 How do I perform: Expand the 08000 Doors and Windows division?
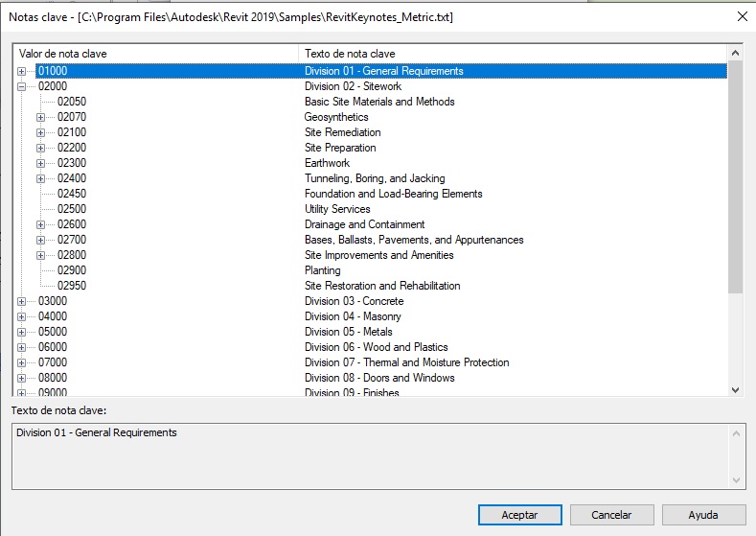(22, 378)
